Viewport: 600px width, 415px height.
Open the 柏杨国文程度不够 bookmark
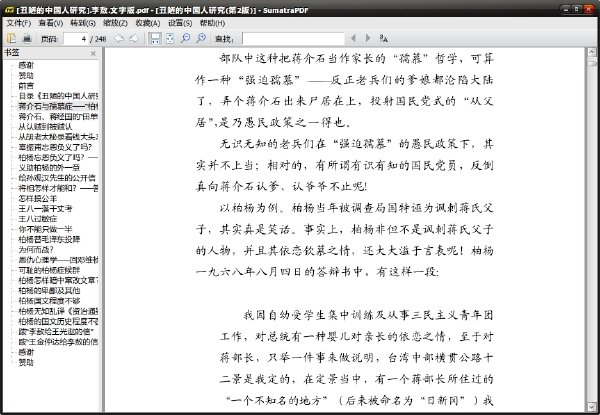click(x=49, y=301)
